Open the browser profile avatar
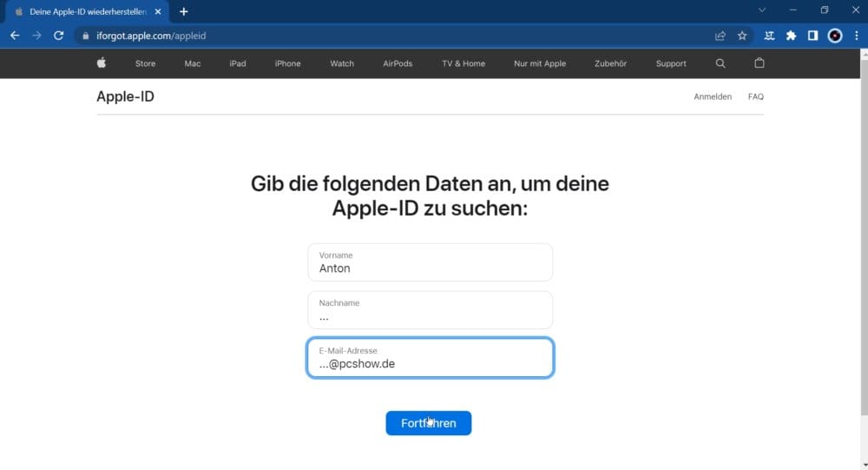Screen dimensions: 868x470 (x=835, y=36)
